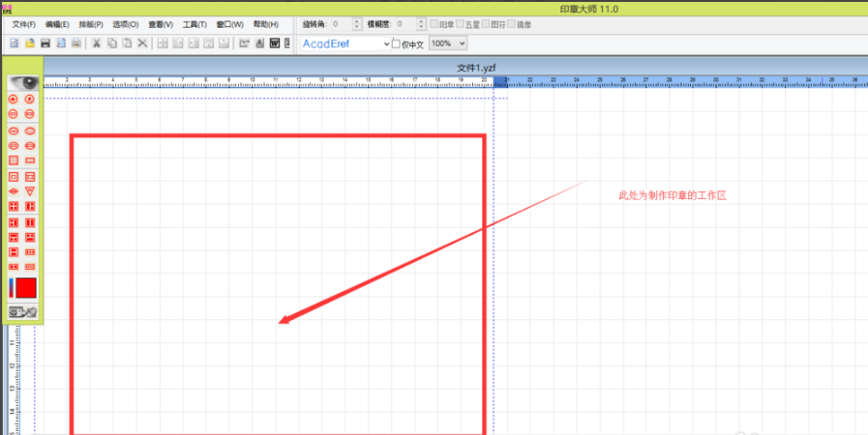
Task: Open the 文件(F) menu
Action: [x=24, y=25]
